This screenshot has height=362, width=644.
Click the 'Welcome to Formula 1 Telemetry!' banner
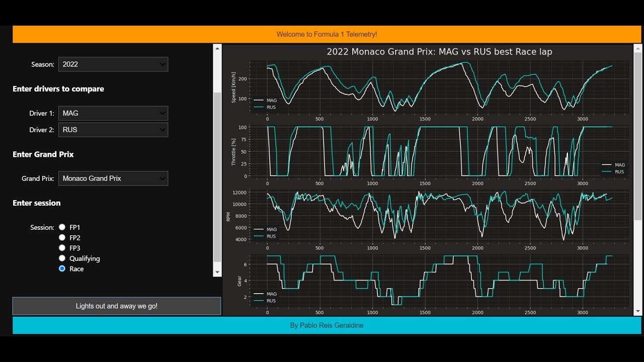(327, 34)
